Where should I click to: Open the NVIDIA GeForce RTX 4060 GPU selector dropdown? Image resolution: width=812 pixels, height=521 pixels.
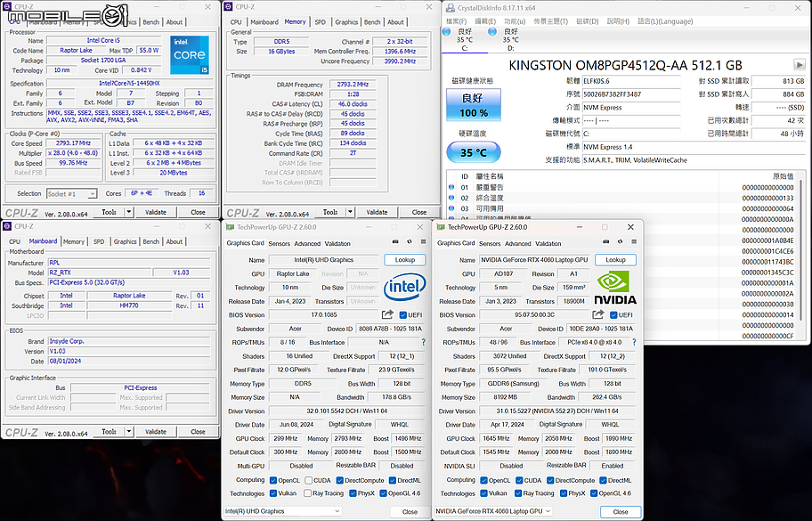pyautogui.click(x=493, y=511)
